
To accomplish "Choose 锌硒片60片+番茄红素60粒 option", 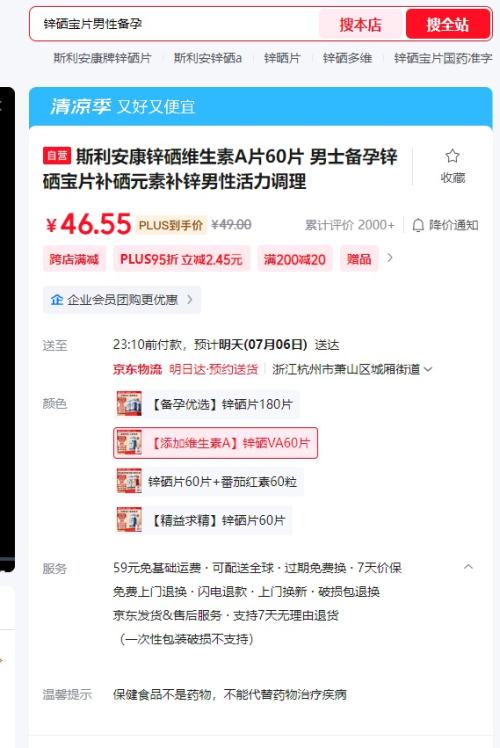I will (208, 482).
